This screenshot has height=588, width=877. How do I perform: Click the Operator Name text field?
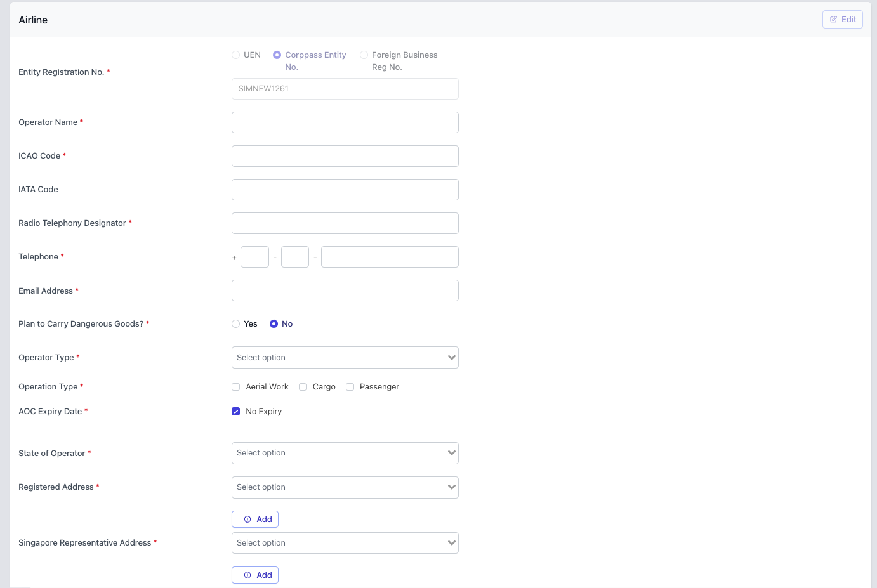(345, 122)
